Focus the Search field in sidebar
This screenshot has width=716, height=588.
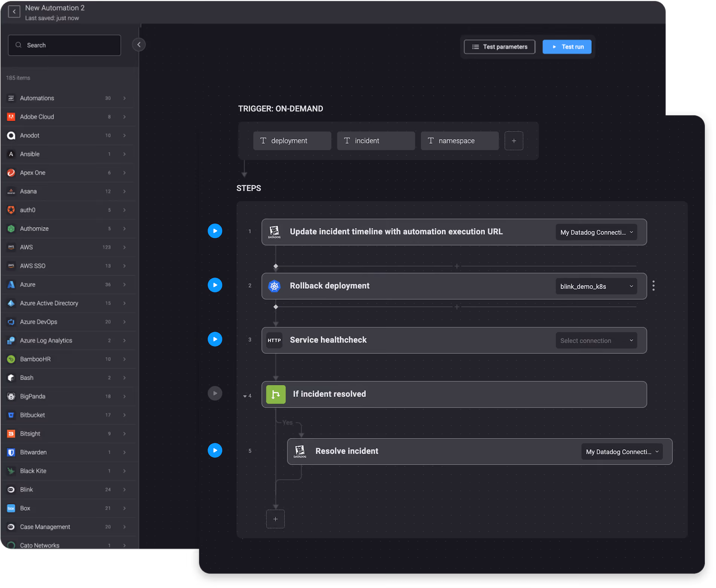coord(64,45)
